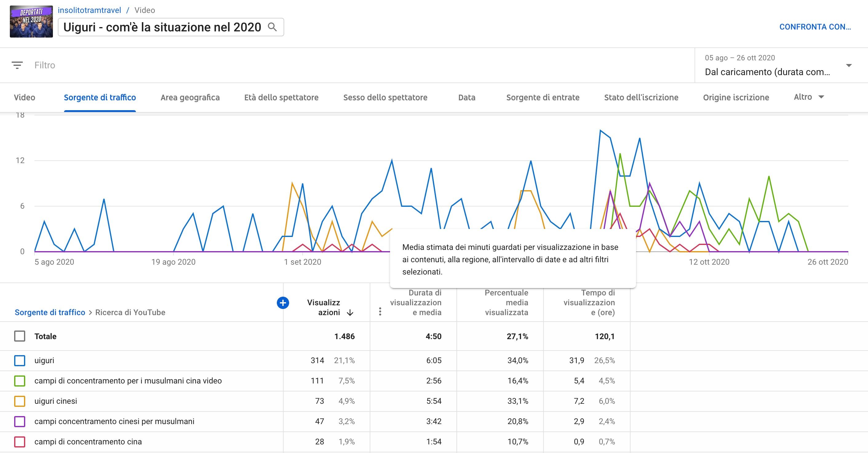Click total watch time 120,1

point(604,336)
